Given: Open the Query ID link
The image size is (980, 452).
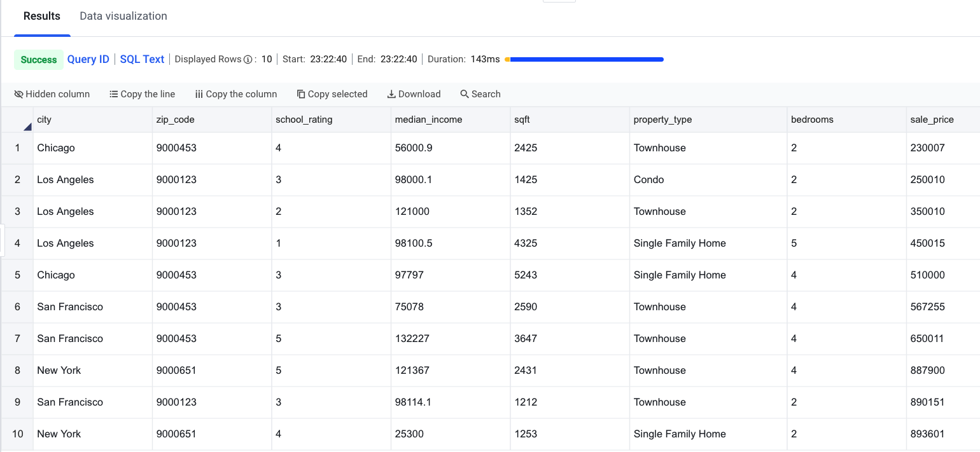Looking at the screenshot, I should coord(88,59).
